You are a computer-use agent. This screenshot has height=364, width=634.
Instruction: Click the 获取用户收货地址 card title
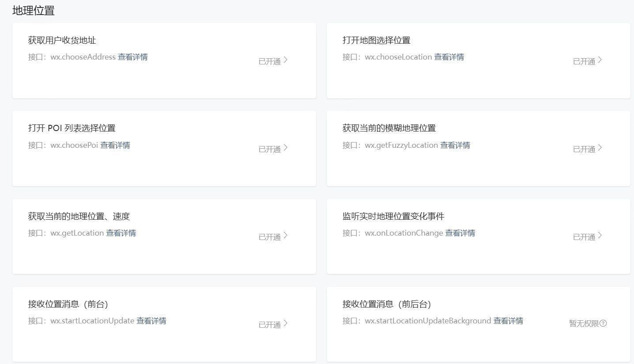(62, 41)
